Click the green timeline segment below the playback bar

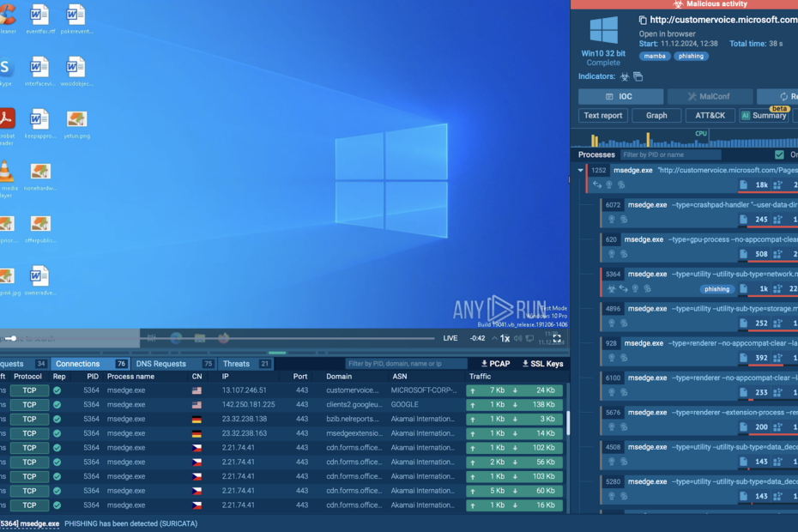pyautogui.click(x=277, y=353)
